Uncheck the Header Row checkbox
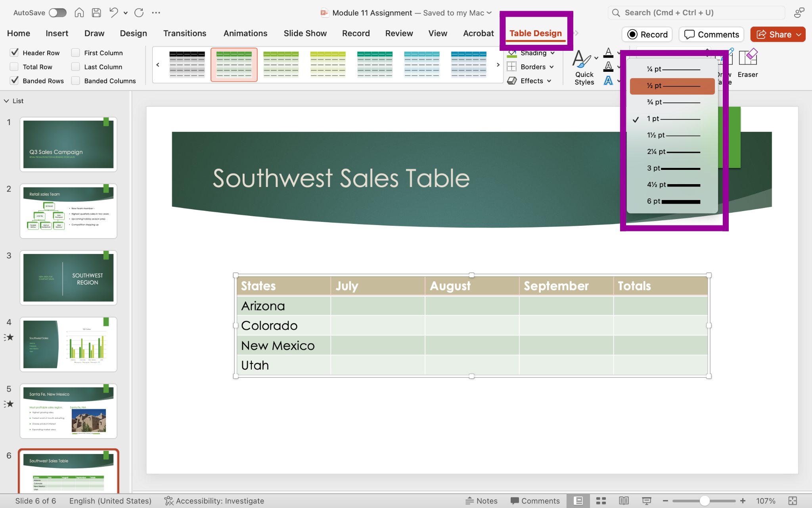 [14, 53]
